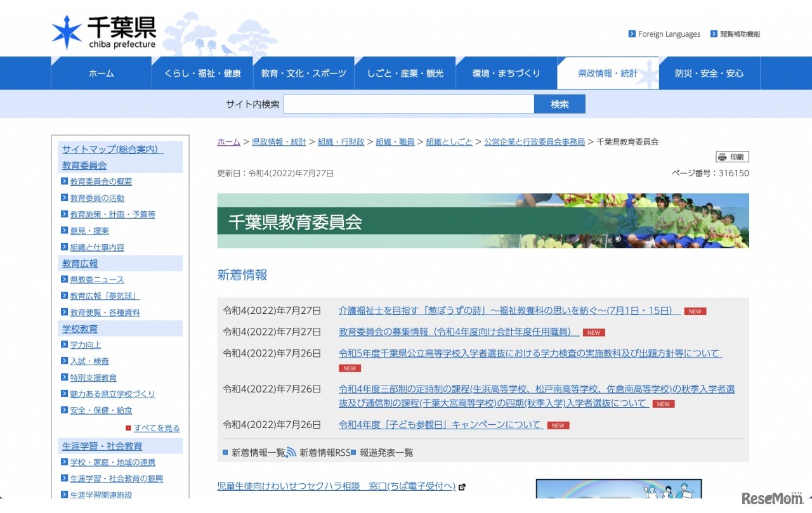812x513 pixels.
Task: Select the くらし・福祉・健康 navigation tab
Action: click(x=202, y=73)
